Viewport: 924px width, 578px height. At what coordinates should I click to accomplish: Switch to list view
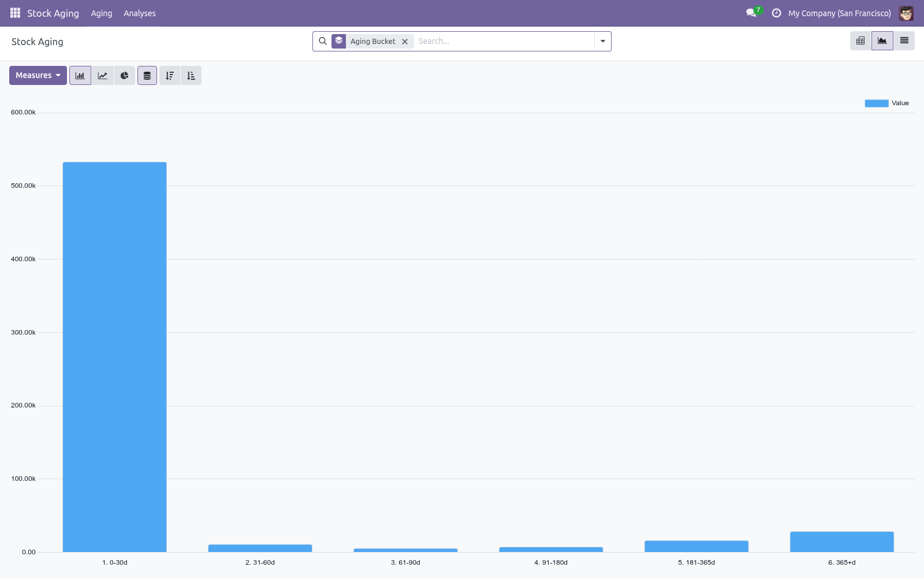(x=904, y=40)
